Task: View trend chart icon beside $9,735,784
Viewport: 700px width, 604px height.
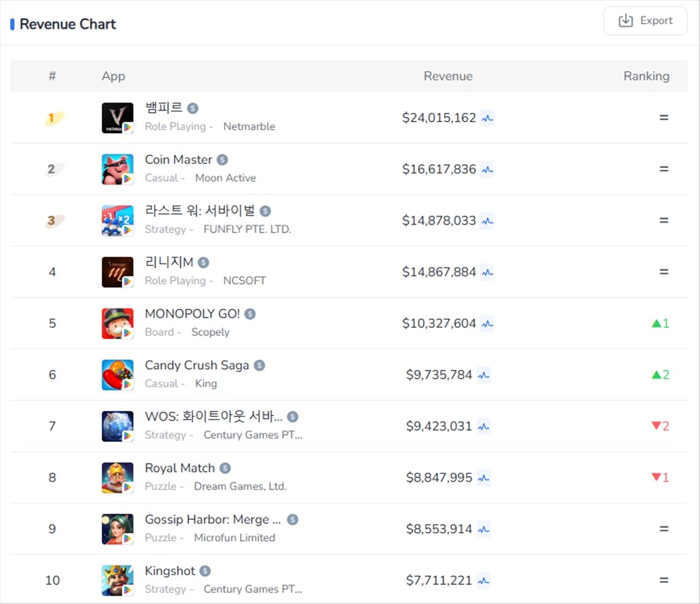Action: [x=483, y=375]
